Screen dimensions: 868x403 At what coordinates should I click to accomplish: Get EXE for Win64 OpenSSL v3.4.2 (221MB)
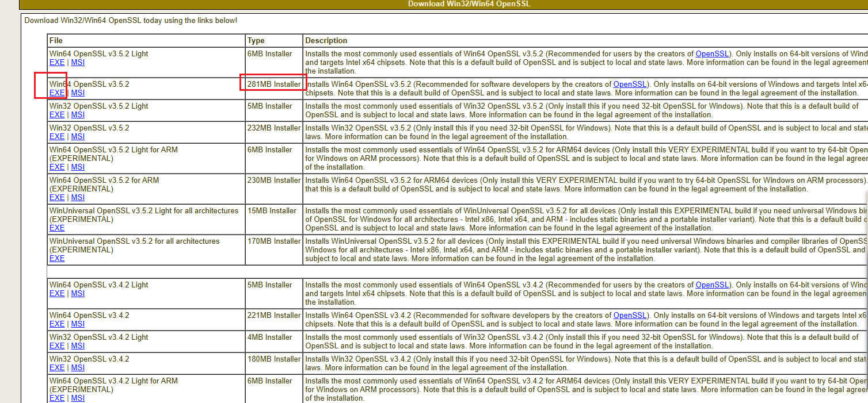tap(57, 324)
